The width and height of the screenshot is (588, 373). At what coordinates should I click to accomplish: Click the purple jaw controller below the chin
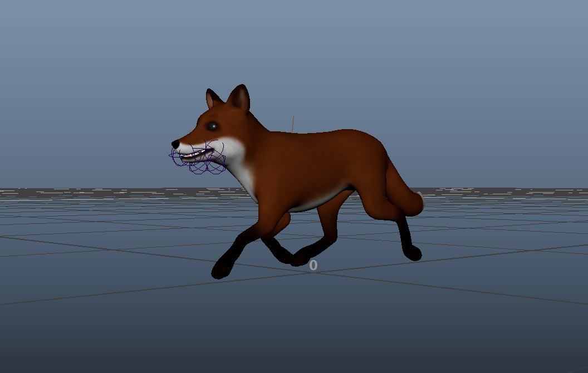201,169
